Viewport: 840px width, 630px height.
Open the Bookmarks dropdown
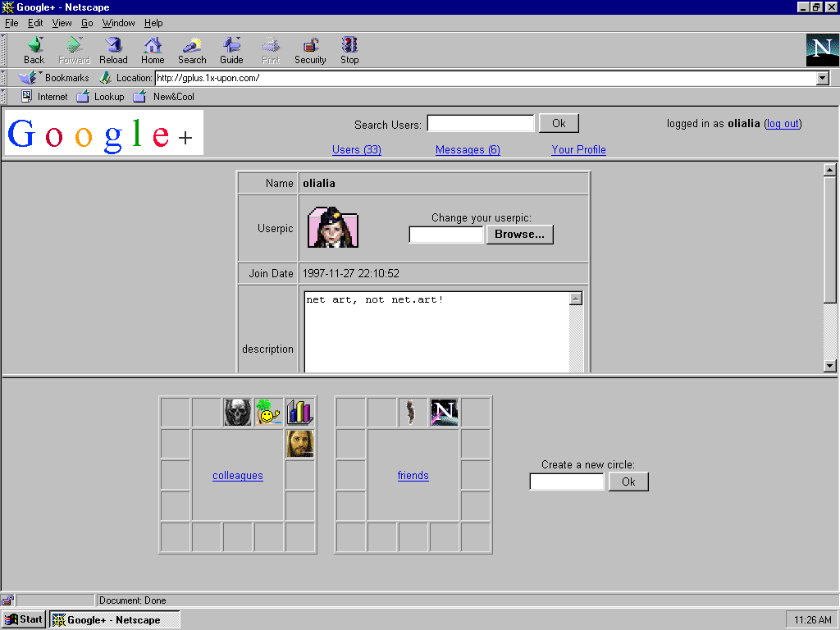[55, 78]
